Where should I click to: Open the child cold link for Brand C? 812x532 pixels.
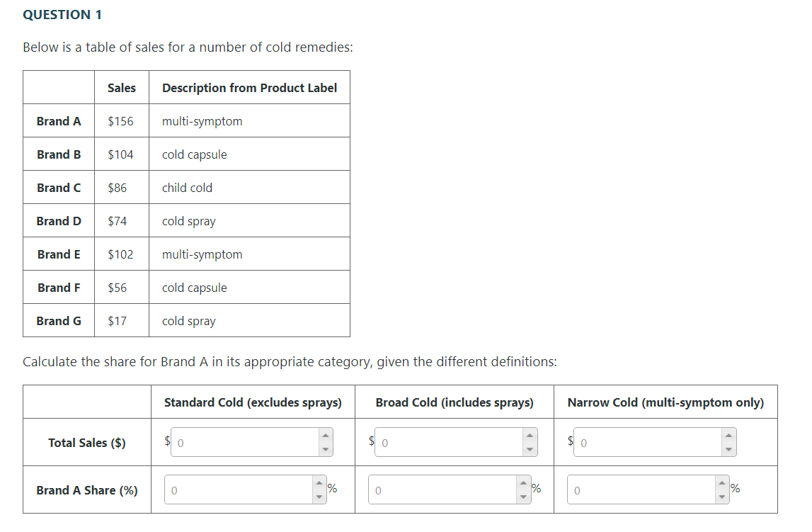[x=187, y=187]
